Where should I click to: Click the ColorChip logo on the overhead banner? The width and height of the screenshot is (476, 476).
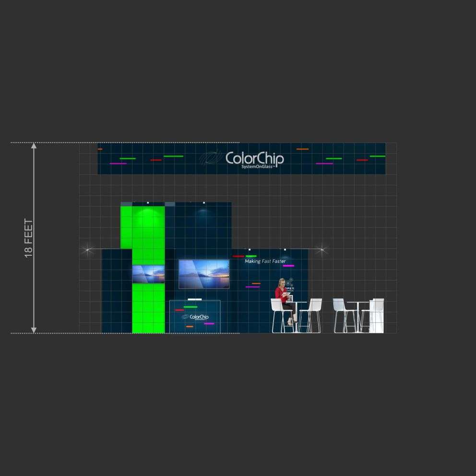(254, 158)
